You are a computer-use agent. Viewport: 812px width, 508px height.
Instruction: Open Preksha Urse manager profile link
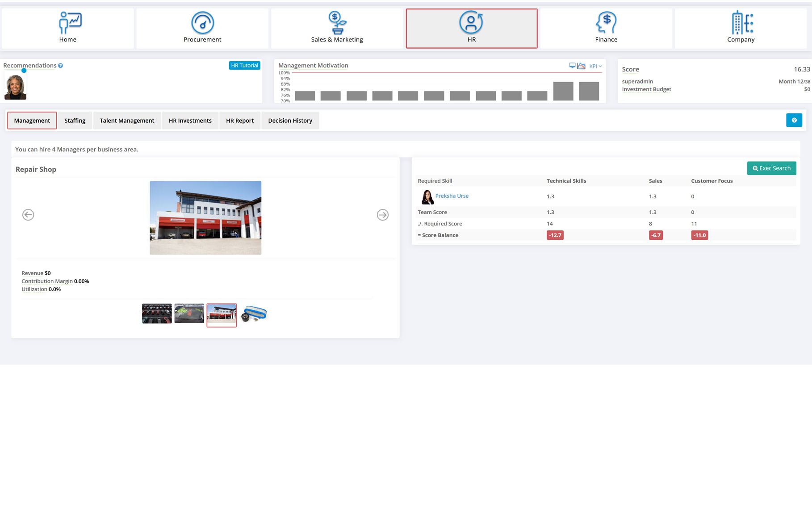tap(452, 196)
